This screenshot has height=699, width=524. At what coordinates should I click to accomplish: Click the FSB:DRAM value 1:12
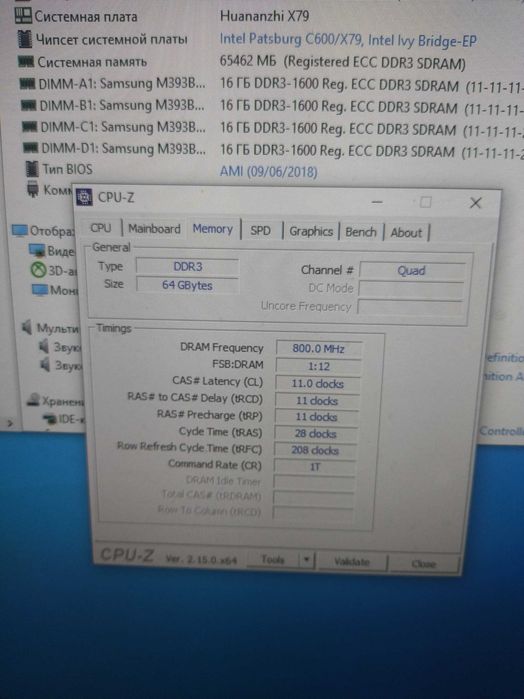(318, 366)
